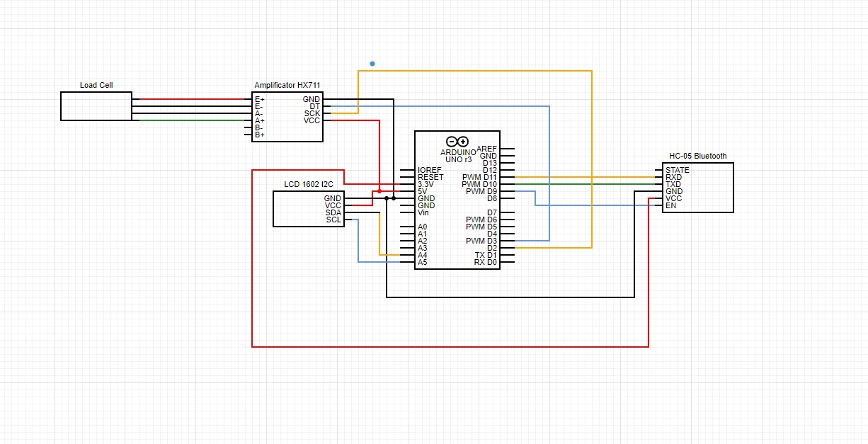Click the SCL pin of the LCD
Image resolution: width=868 pixels, height=444 pixels.
333,220
